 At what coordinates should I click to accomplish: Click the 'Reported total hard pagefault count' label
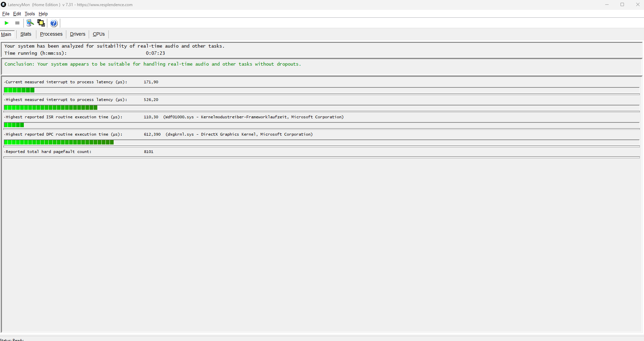[48, 152]
